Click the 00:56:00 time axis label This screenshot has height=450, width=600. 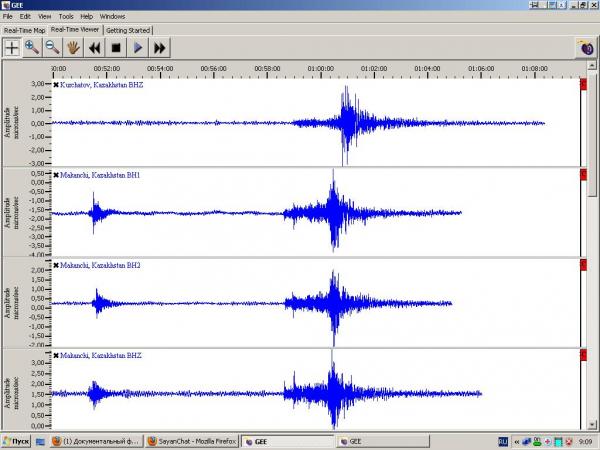(214, 68)
